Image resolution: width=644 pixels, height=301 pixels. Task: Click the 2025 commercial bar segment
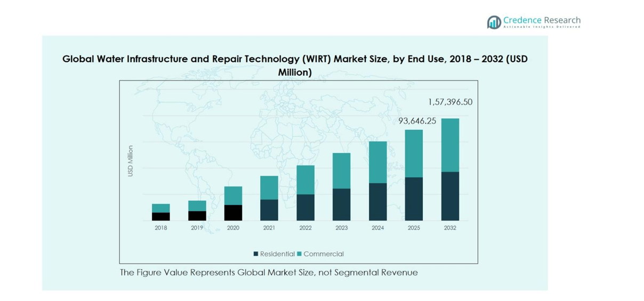tap(414, 153)
